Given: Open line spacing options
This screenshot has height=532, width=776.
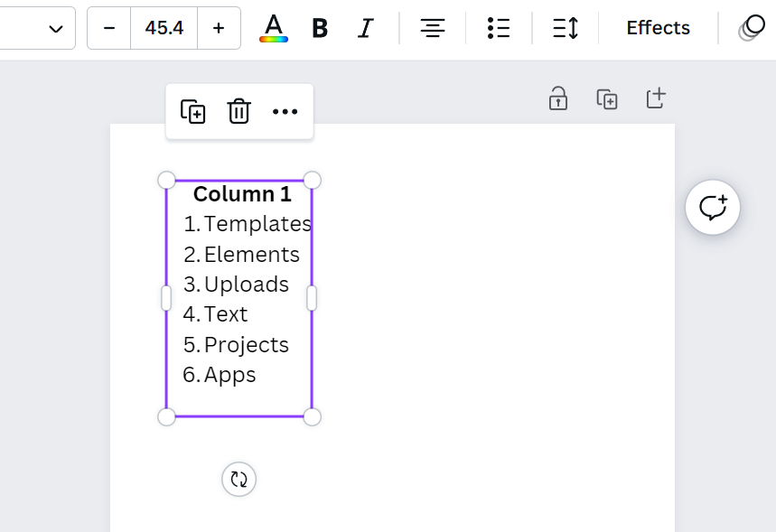Looking at the screenshot, I should (x=566, y=28).
